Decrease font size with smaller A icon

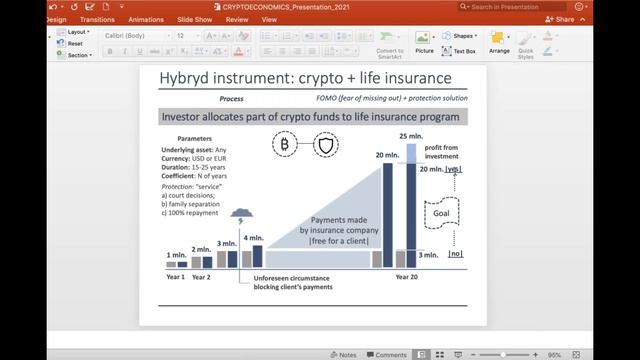pos(226,36)
